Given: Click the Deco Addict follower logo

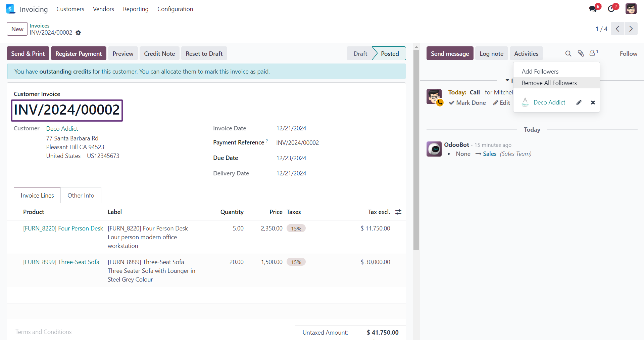Looking at the screenshot, I should tap(525, 102).
